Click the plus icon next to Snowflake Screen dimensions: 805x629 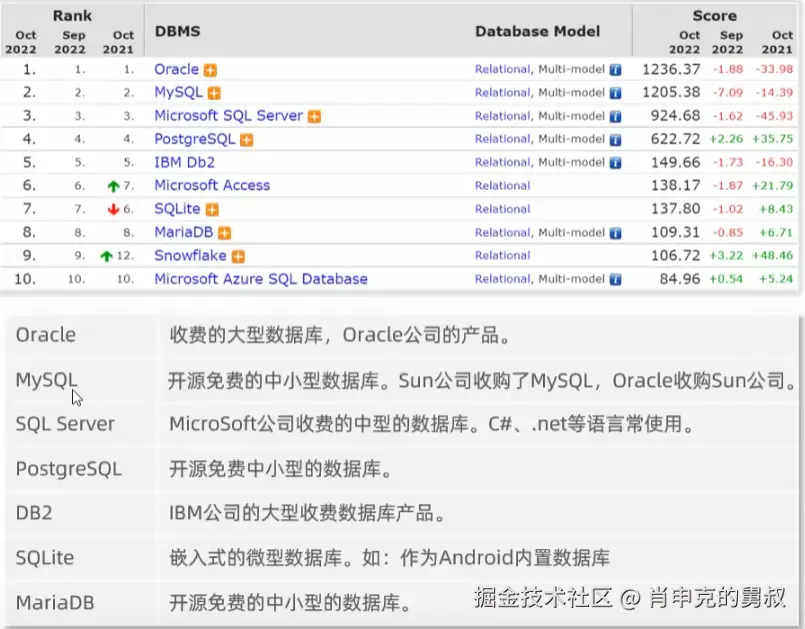[238, 256]
